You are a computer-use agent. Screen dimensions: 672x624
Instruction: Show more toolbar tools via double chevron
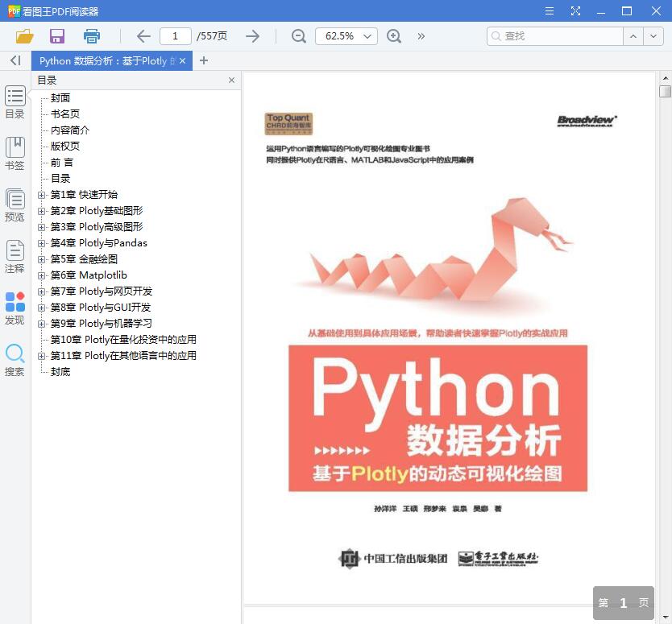click(421, 36)
